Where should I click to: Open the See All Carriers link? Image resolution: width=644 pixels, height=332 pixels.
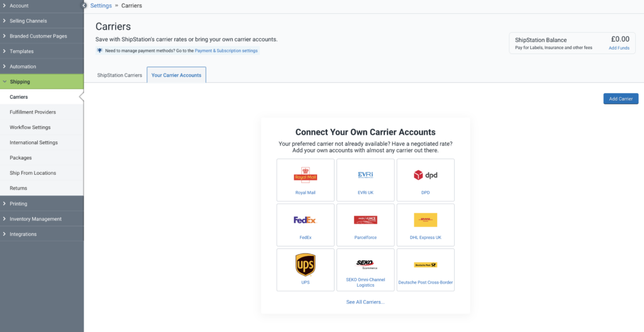point(365,302)
